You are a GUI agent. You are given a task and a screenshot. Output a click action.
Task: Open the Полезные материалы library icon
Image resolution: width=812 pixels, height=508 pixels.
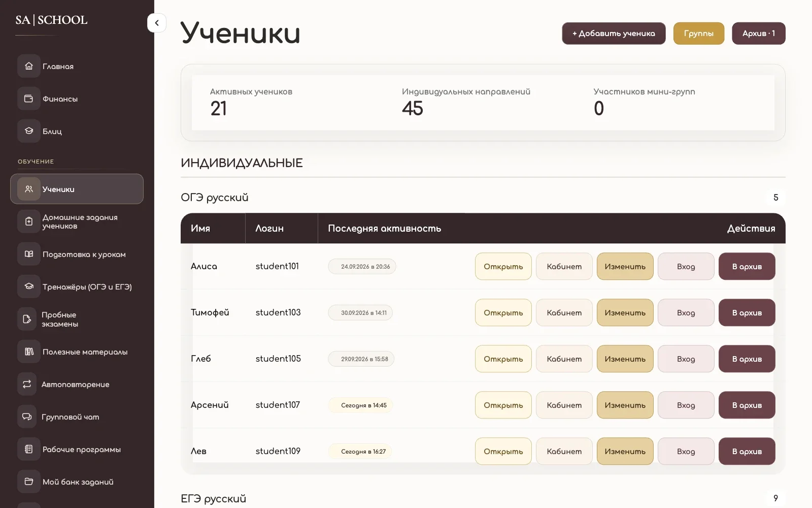click(x=29, y=352)
